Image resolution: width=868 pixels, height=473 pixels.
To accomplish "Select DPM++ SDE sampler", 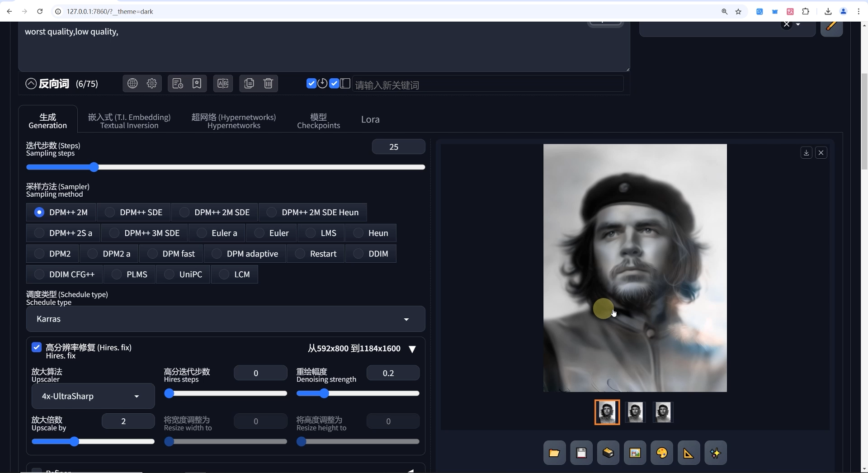I will pos(134,212).
